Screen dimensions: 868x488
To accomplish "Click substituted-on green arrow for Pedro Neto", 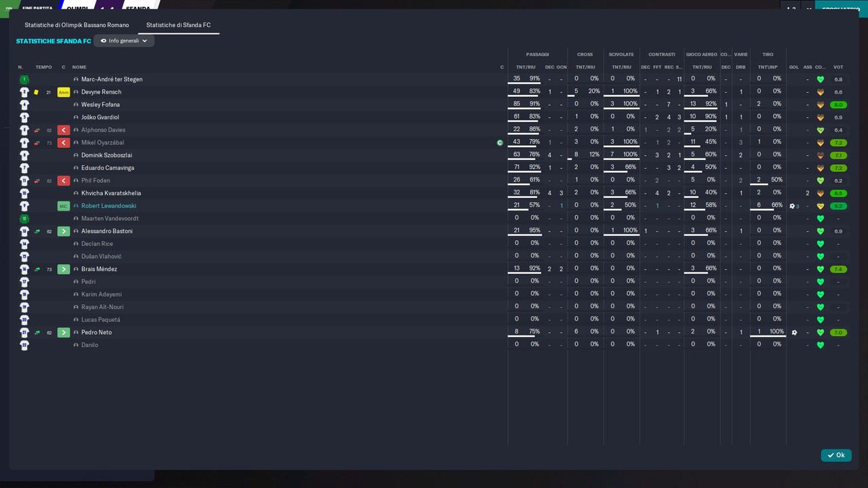I will pyautogui.click(x=64, y=332).
